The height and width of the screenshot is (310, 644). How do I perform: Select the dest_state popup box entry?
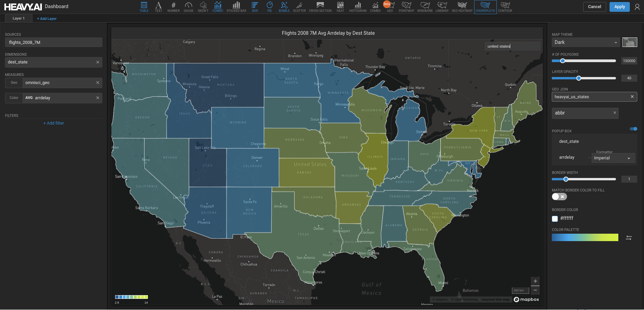(x=569, y=141)
